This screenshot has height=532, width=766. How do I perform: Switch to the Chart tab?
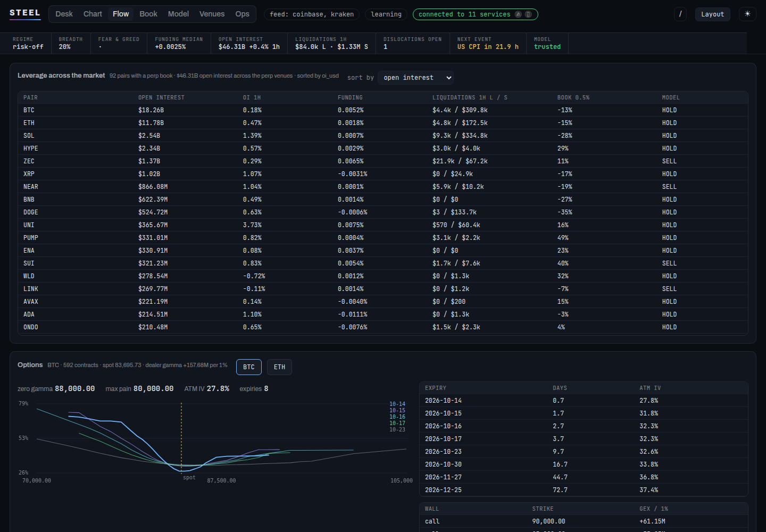93,14
